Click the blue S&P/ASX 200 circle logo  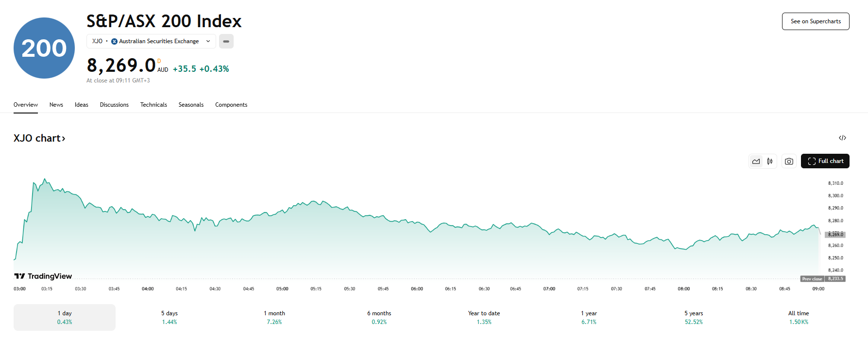tap(44, 48)
